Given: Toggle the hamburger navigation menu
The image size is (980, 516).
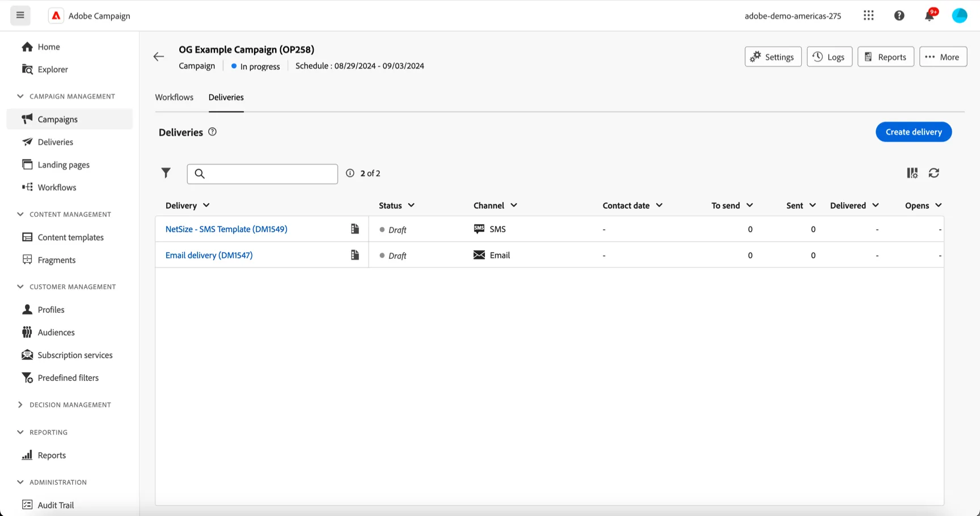Looking at the screenshot, I should (x=20, y=15).
